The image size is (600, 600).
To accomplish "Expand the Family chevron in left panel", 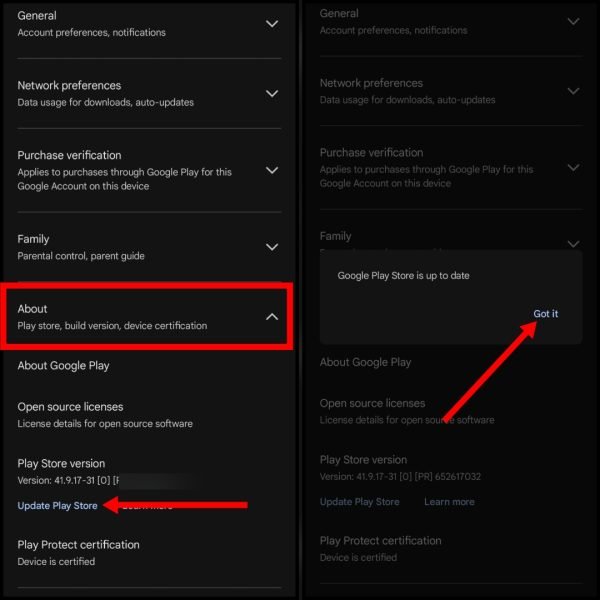I will [x=272, y=247].
